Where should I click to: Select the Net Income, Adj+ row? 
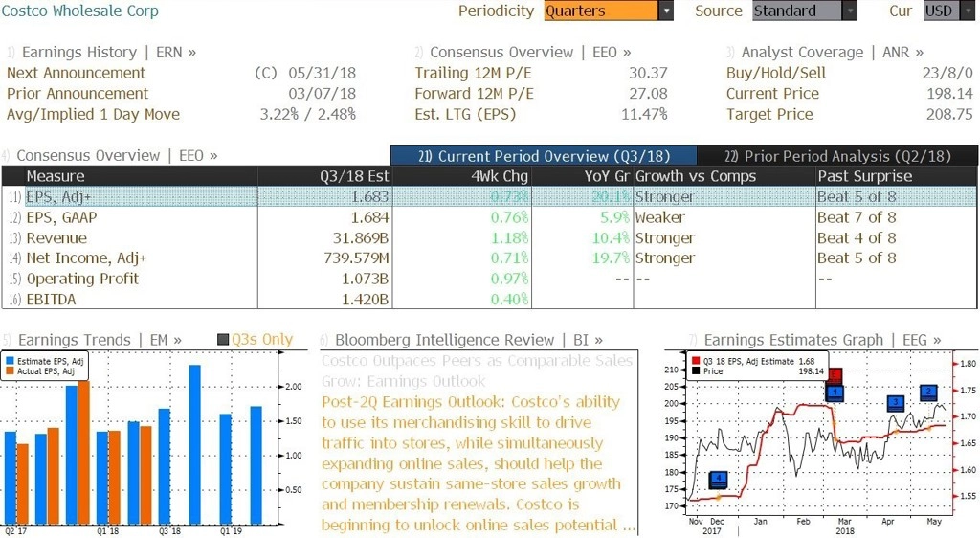489,258
